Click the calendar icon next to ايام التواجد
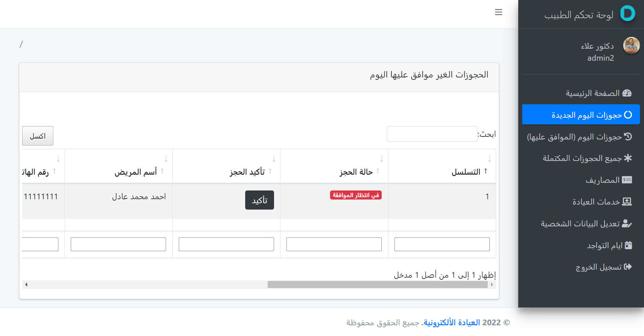 pos(629,245)
